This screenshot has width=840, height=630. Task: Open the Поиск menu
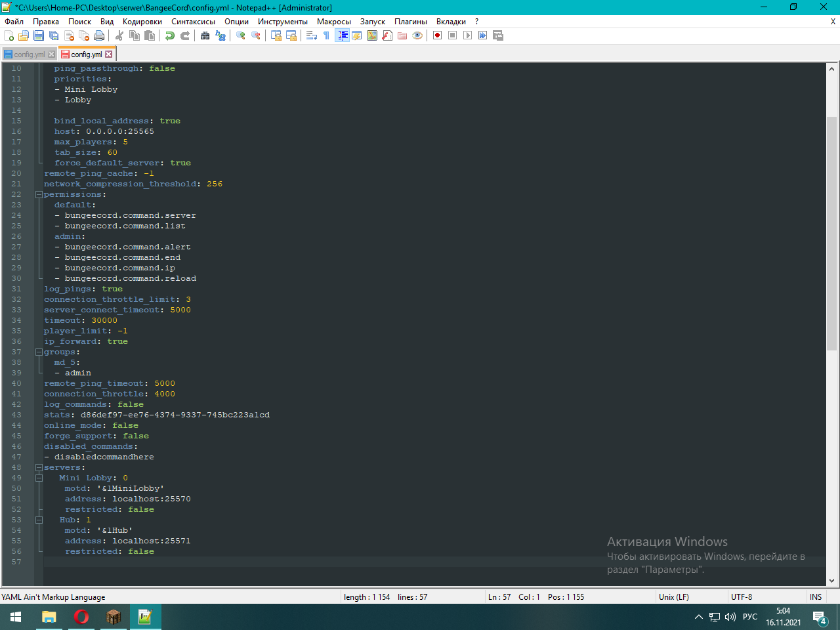point(80,22)
